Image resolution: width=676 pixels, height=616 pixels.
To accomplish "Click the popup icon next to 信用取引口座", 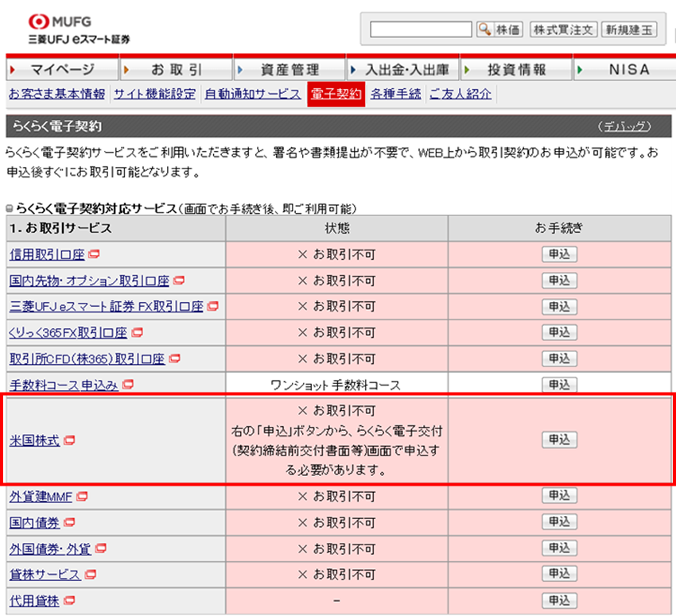I will point(94,255).
